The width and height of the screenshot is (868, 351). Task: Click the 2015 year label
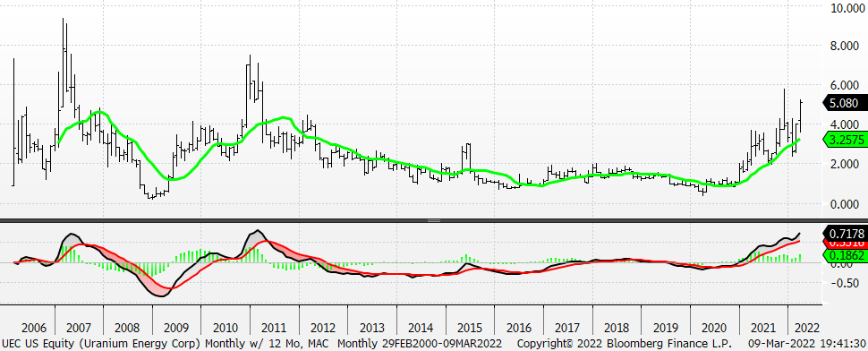[x=470, y=327]
